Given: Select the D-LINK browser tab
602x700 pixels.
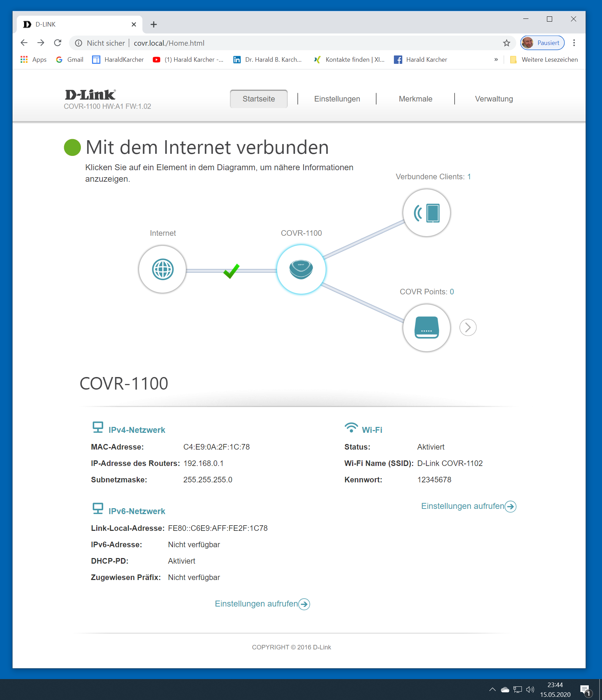Looking at the screenshot, I should pos(79,24).
